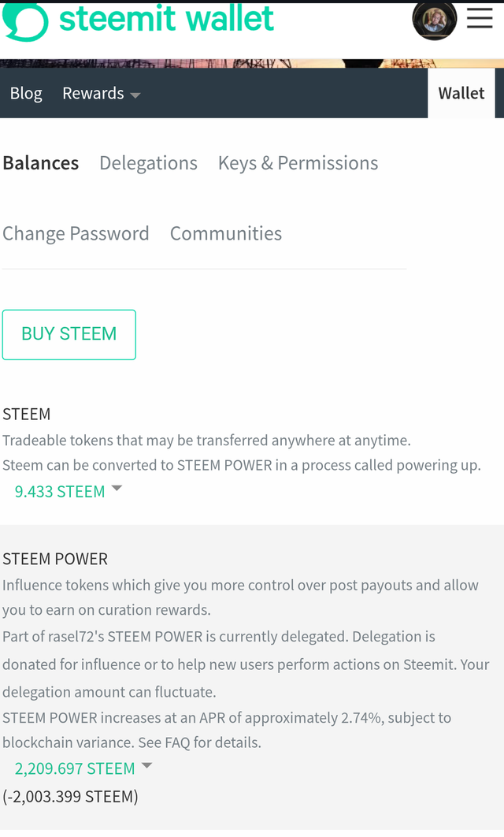Image resolution: width=504 pixels, height=837 pixels.
Task: Click the delegated amount (-2,003.399 STEEM)
Action: coord(70,797)
